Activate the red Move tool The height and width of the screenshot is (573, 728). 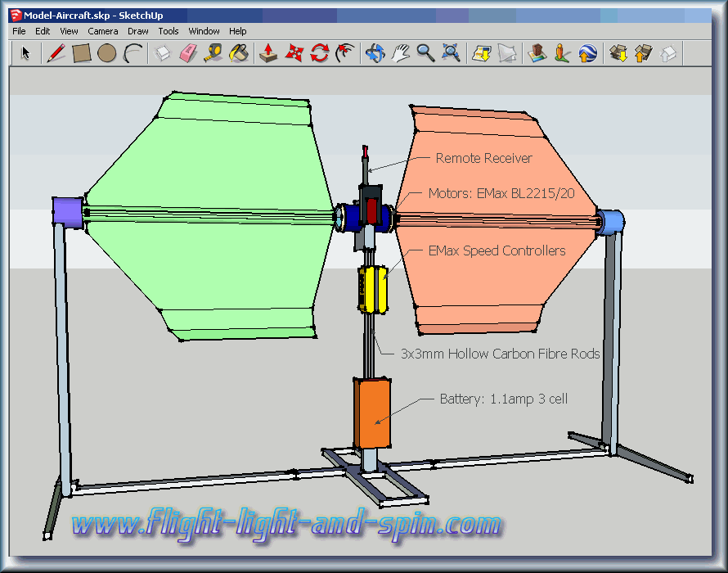pos(294,53)
